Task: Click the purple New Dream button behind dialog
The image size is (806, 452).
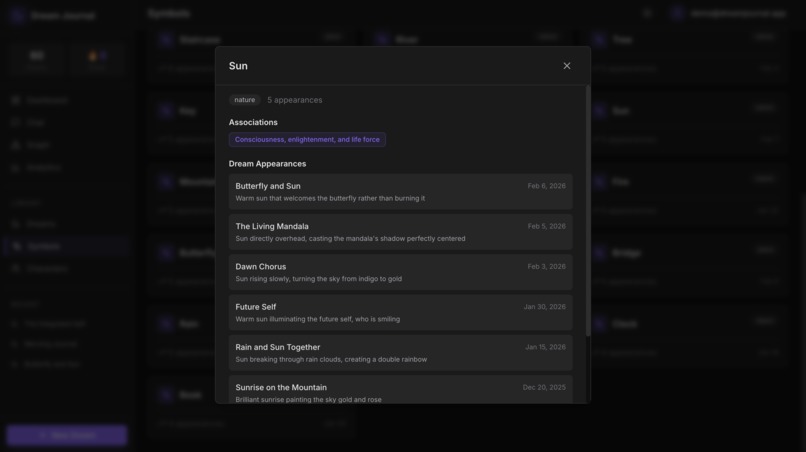Action: click(x=67, y=435)
